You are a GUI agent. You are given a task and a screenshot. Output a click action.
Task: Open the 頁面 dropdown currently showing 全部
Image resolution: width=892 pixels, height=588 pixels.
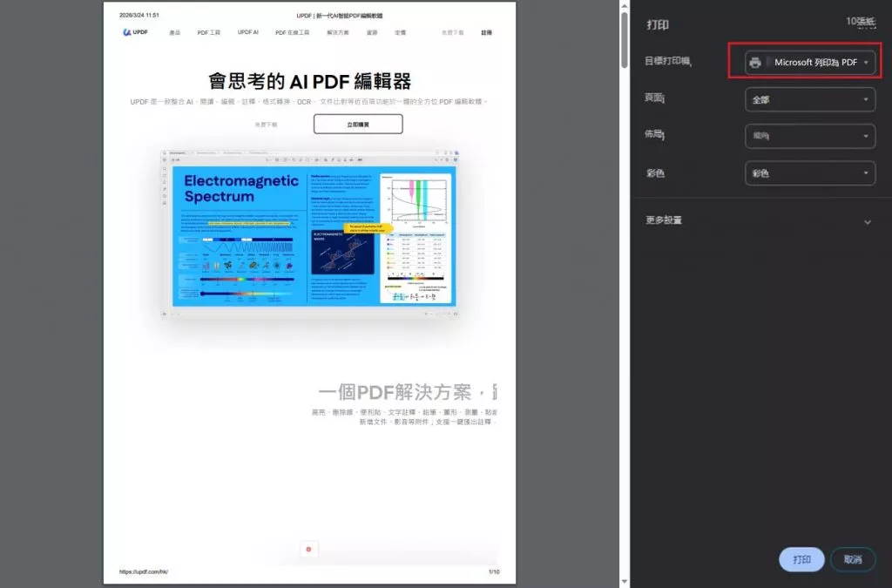[809, 99]
